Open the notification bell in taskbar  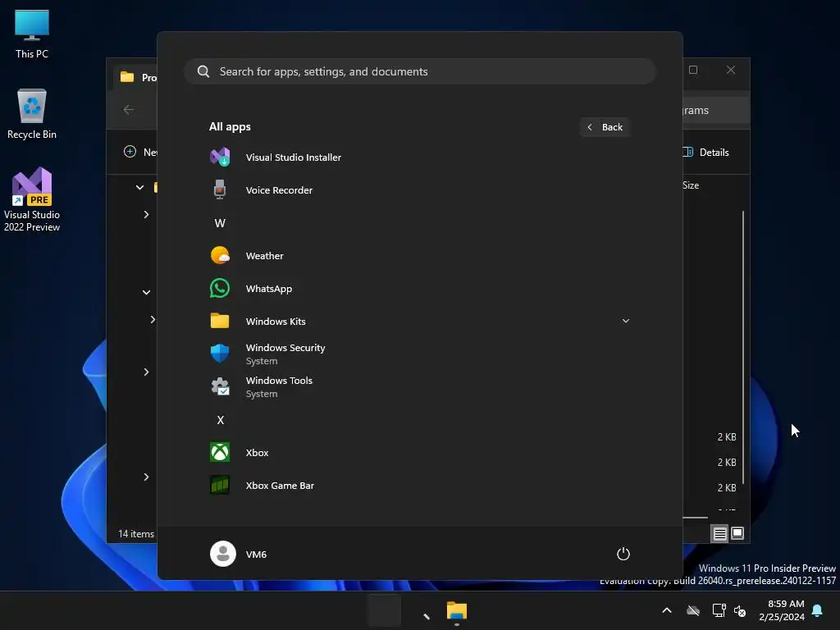[x=817, y=610]
